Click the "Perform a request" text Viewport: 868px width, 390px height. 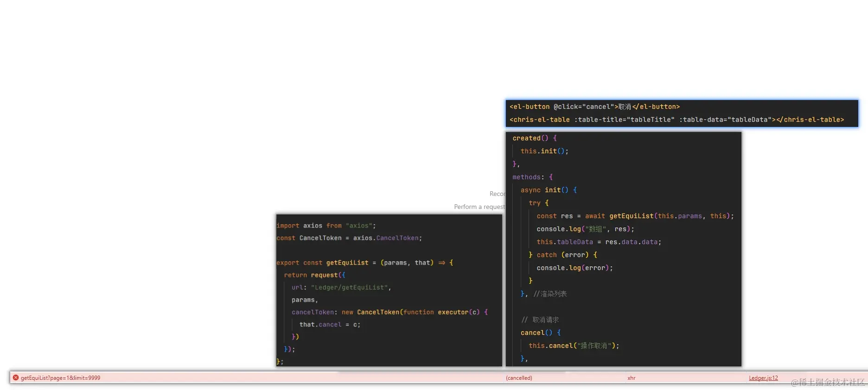tap(479, 207)
